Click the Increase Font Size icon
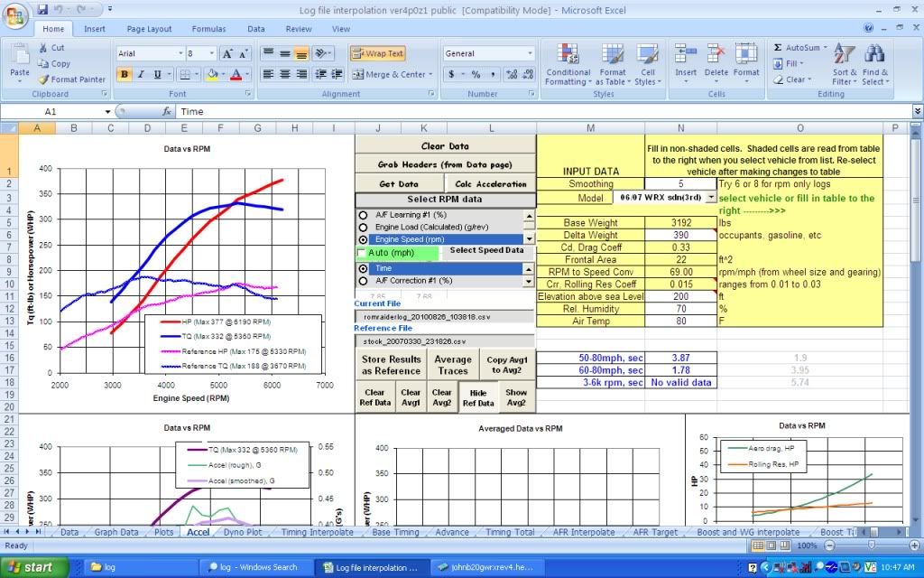The width and height of the screenshot is (924, 578). [227, 54]
